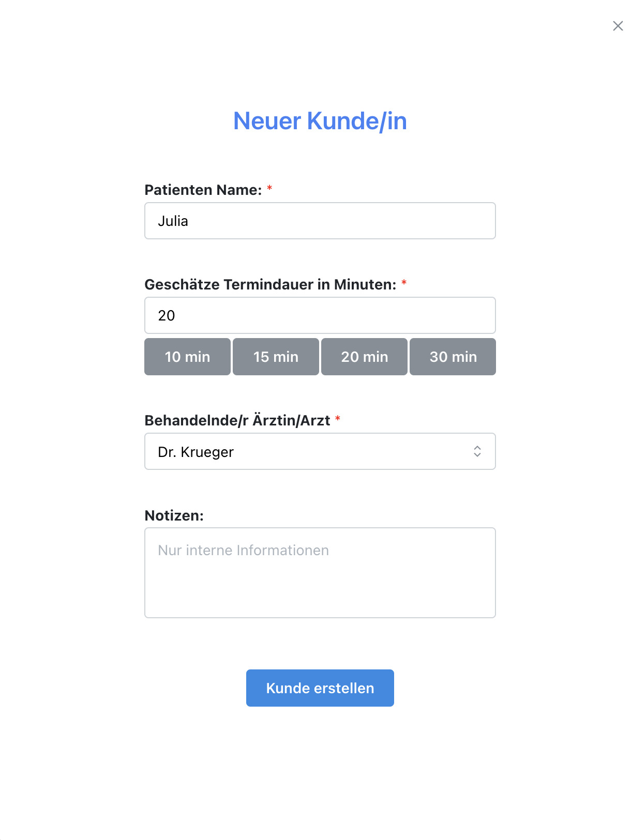631x840 pixels.
Task: Choose the 15 min duration preset
Action: [x=276, y=357]
